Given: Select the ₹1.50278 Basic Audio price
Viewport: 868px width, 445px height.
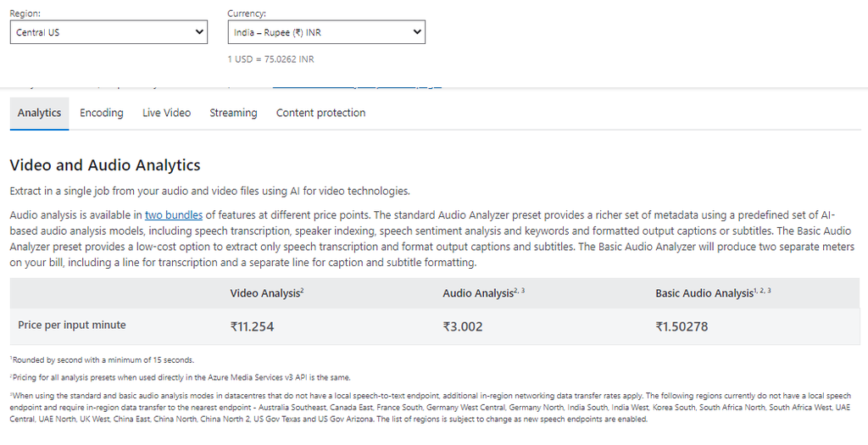Looking at the screenshot, I should (681, 325).
